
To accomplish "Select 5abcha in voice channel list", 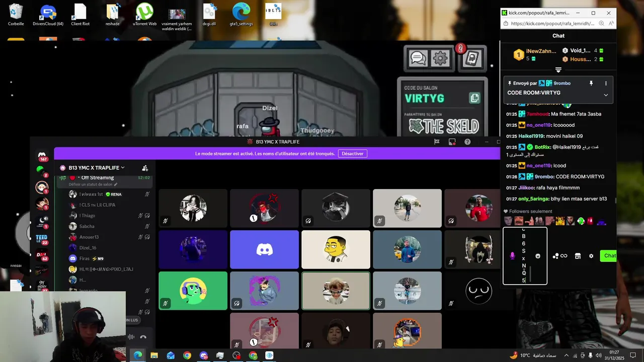I will [110, 226].
